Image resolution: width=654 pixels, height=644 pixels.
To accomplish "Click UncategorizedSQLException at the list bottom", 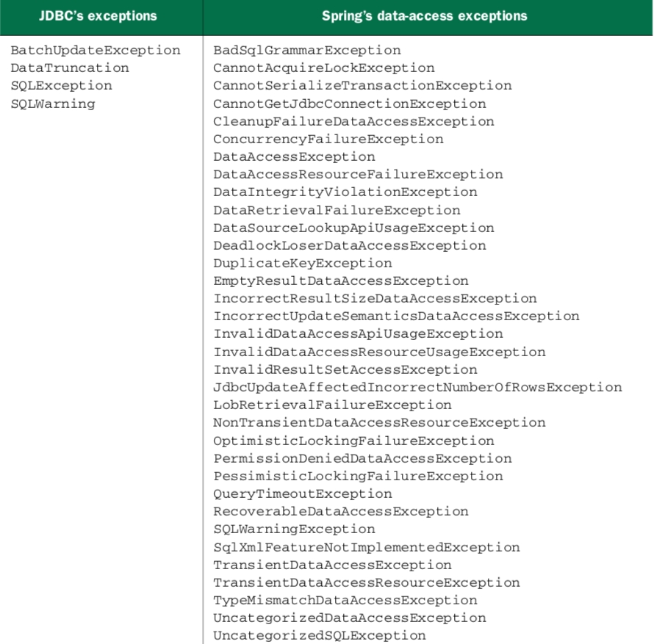I will point(320,635).
